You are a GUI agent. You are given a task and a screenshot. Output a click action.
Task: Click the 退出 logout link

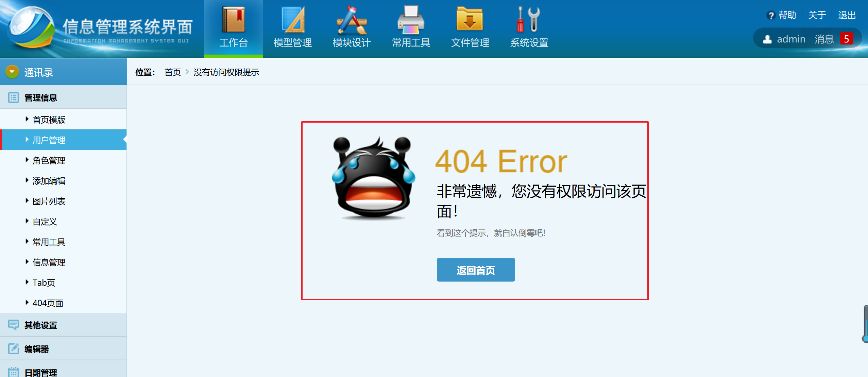[x=847, y=15]
